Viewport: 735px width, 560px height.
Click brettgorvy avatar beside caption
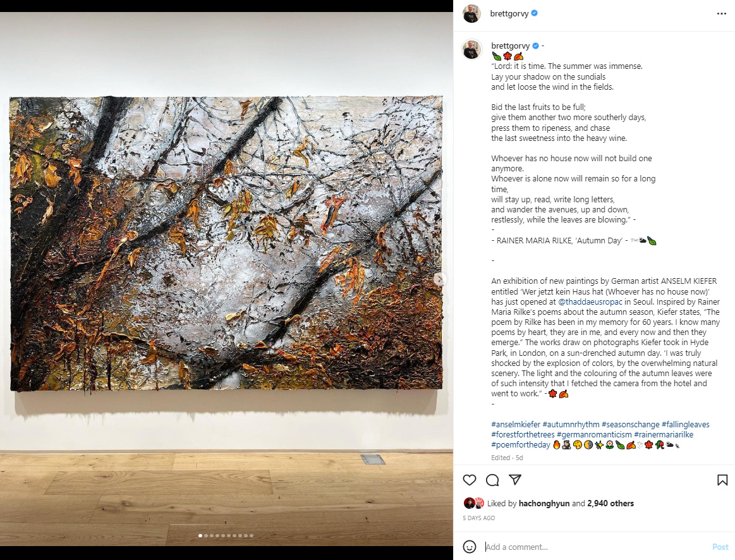tap(473, 49)
